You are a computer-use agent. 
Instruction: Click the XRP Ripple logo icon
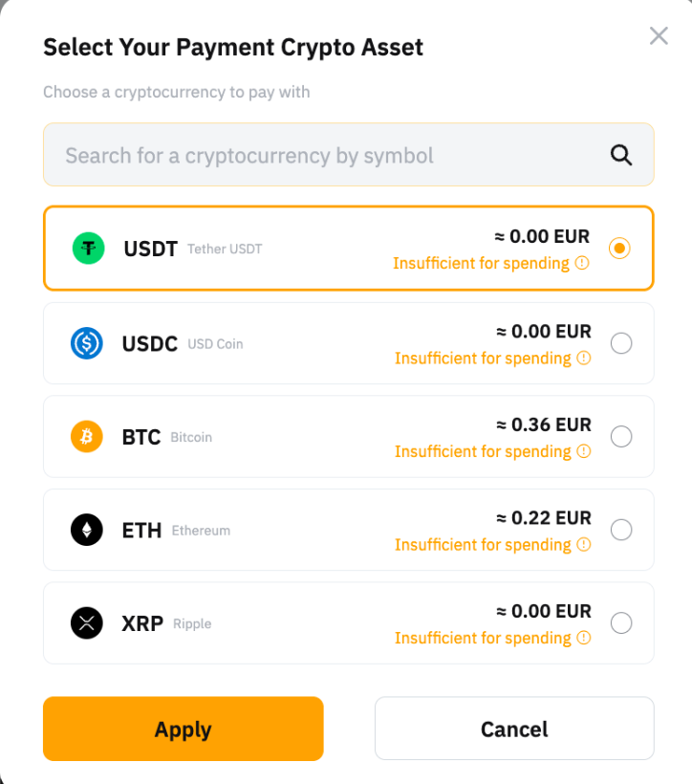point(87,623)
